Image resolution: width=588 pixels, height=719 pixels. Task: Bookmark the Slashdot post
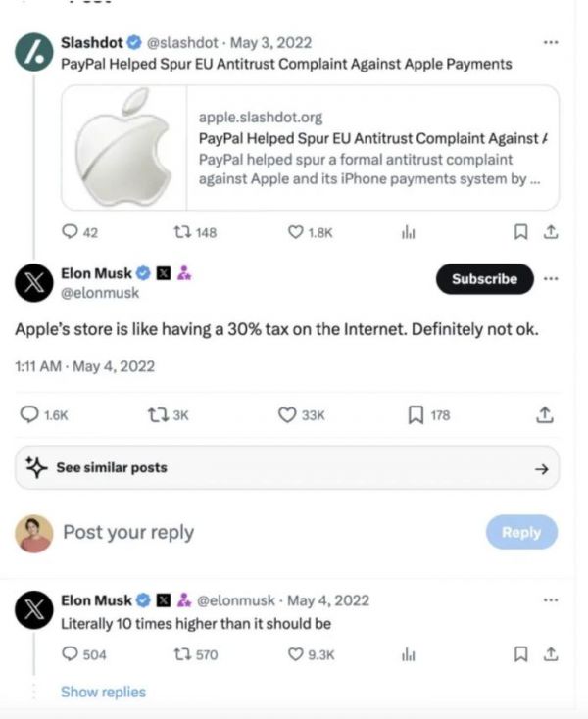(x=521, y=232)
